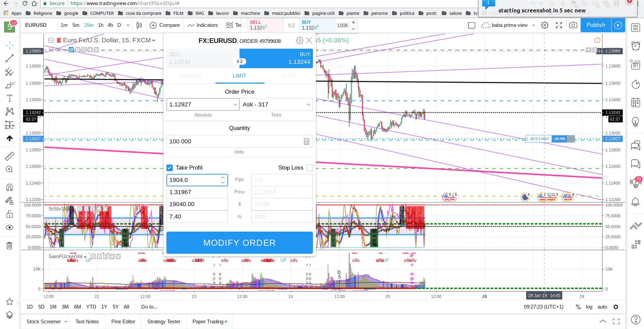Image resolution: width=644 pixels, height=329 pixels.
Task: Switch to the STOP order tab
Action: click(288, 76)
